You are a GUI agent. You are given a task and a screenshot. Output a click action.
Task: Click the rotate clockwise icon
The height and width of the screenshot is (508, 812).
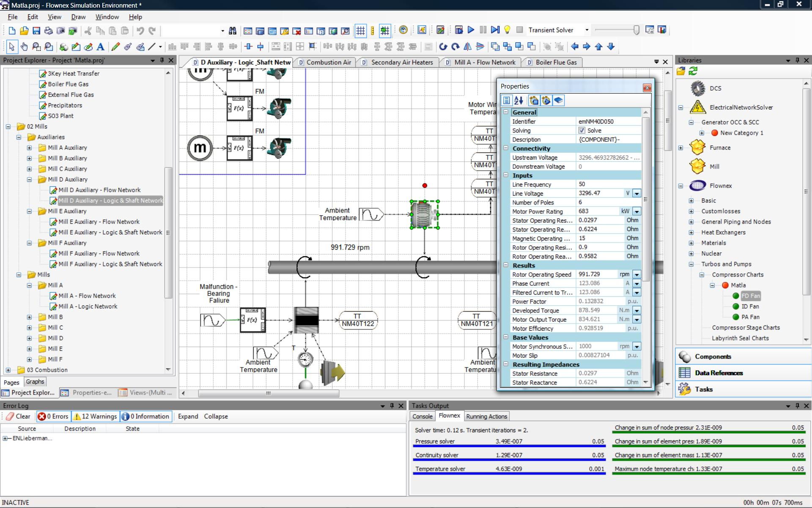click(455, 47)
